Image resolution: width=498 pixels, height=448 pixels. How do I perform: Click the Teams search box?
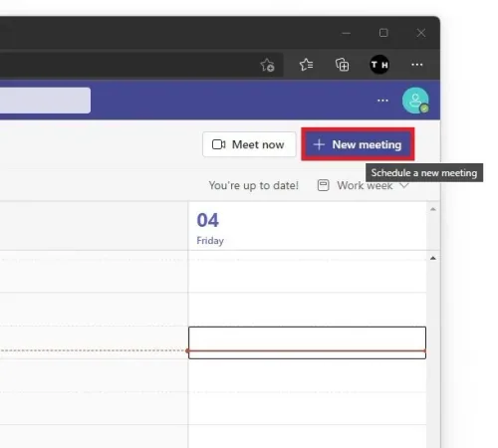(x=45, y=101)
